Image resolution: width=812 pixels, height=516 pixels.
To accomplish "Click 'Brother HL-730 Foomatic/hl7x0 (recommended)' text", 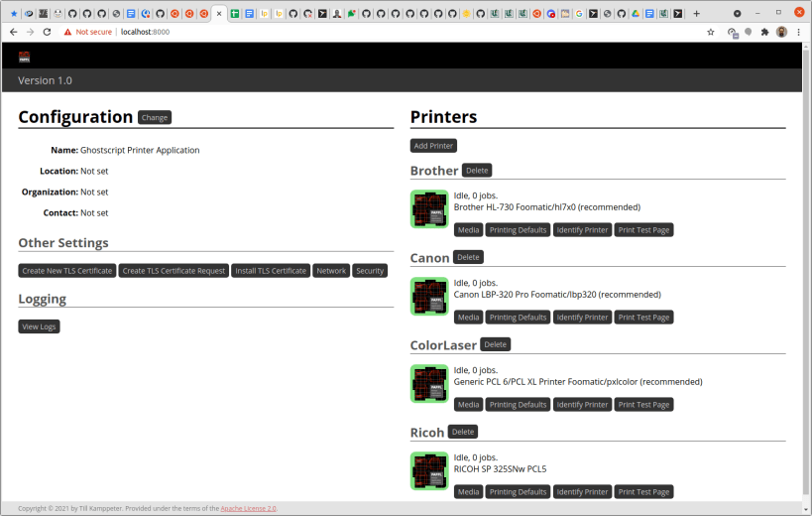I will click(547, 207).
